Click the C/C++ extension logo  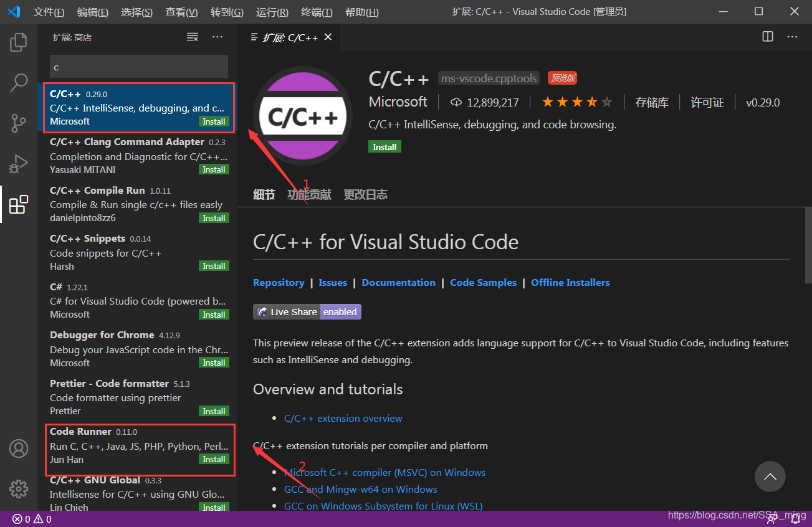tap(303, 116)
